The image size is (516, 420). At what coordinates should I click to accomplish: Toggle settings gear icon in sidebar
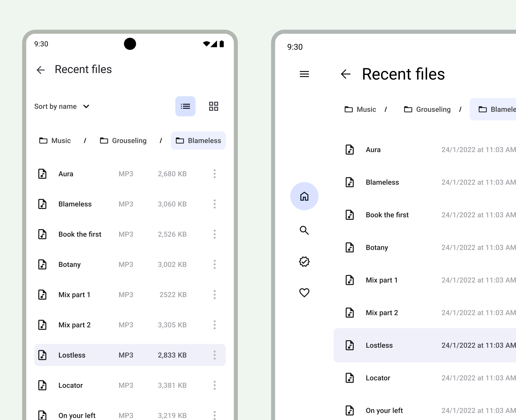pos(305,262)
